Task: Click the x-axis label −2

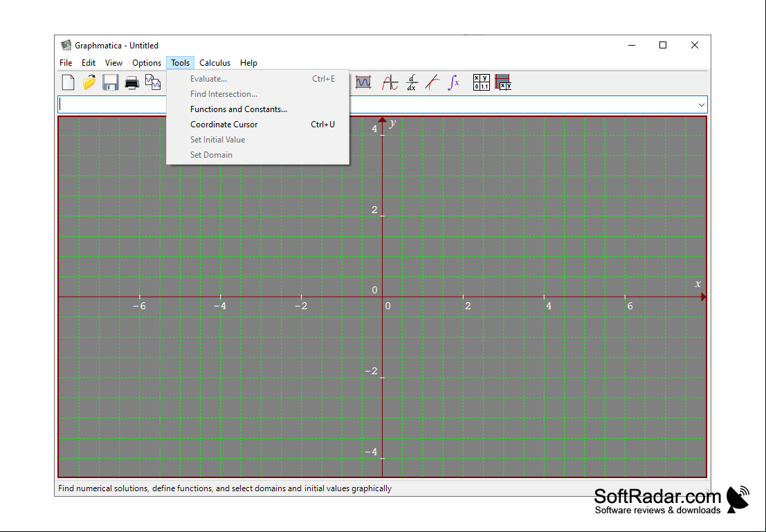Action: coord(301,306)
